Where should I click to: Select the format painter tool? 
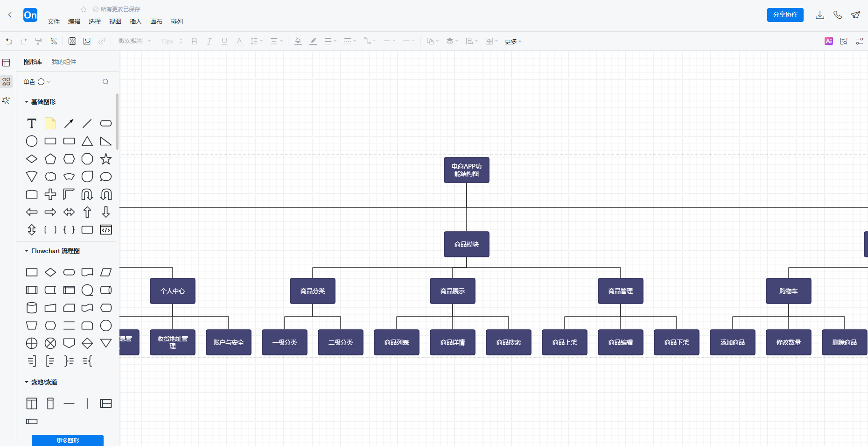(39, 41)
